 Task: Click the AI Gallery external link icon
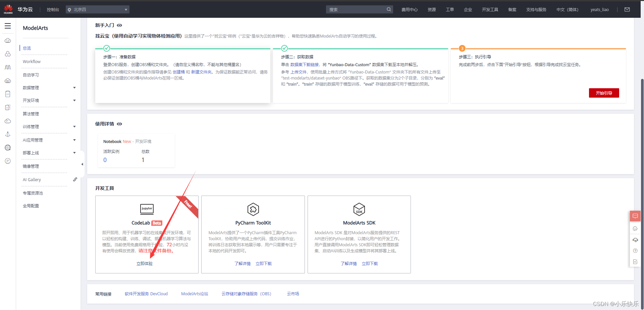75,179
